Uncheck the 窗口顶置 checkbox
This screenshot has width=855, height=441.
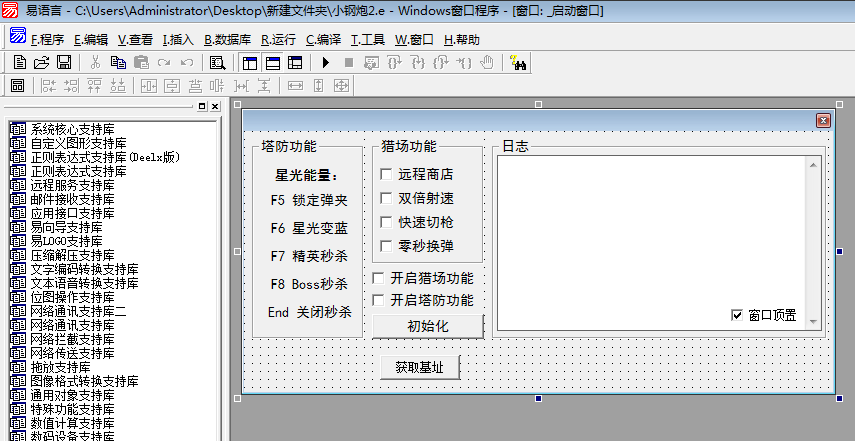[x=738, y=315]
